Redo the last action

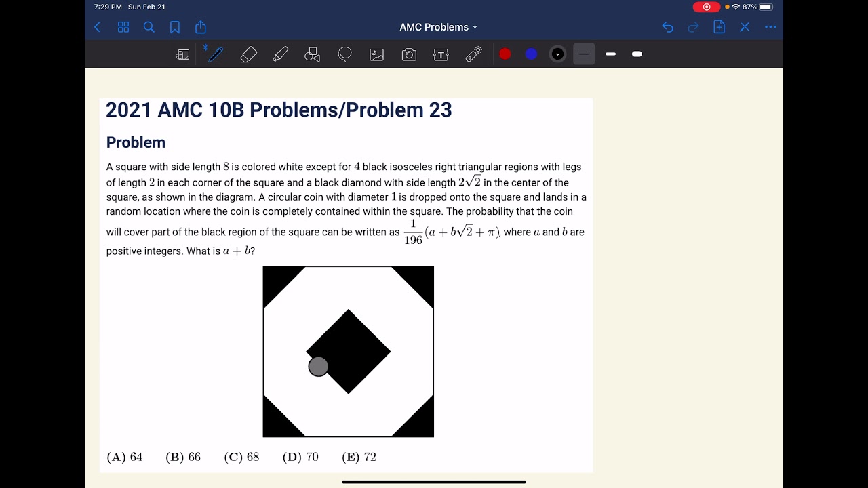[693, 27]
